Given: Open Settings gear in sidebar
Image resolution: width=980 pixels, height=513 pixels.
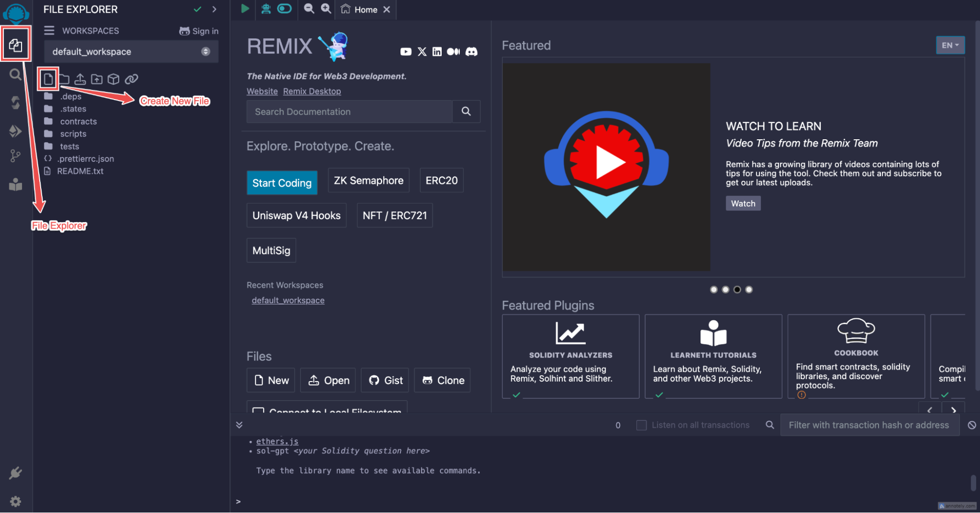Looking at the screenshot, I should (15, 501).
